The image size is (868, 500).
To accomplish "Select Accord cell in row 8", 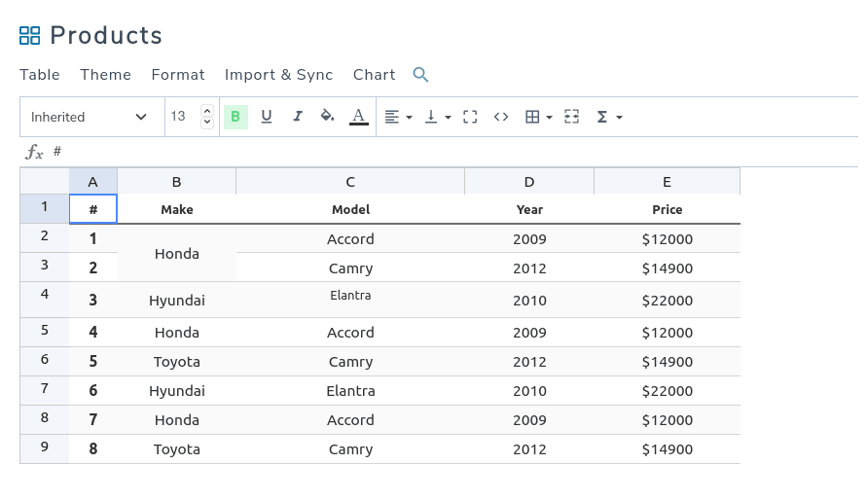I will 350,420.
